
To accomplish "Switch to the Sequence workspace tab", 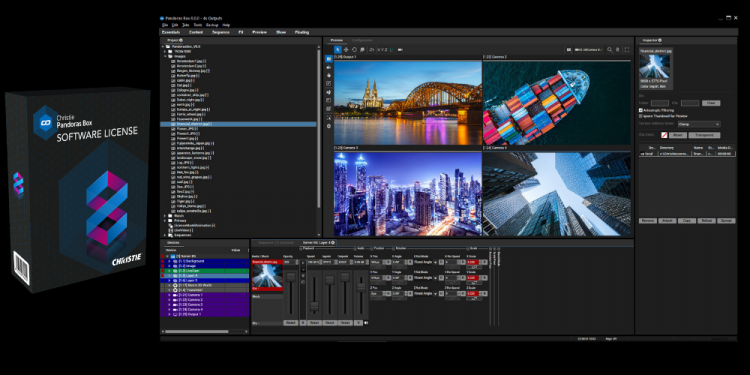I will (x=221, y=32).
